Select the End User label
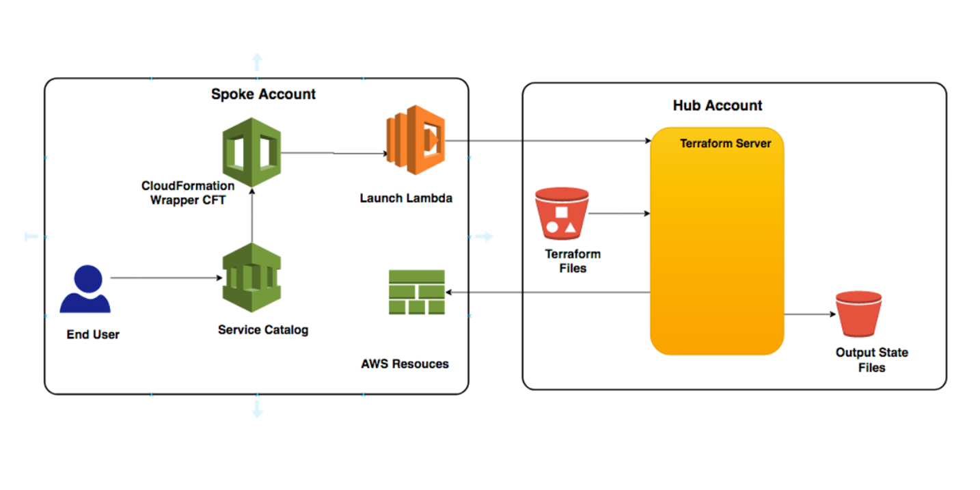Viewport: 980px width, 490px height. (x=93, y=335)
